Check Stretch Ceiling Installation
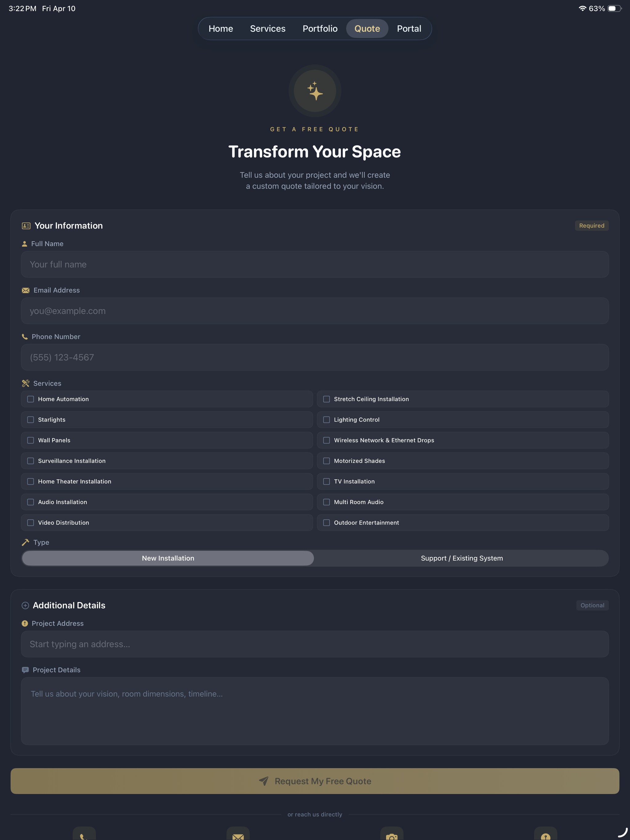The height and width of the screenshot is (840, 630). (x=463, y=399)
